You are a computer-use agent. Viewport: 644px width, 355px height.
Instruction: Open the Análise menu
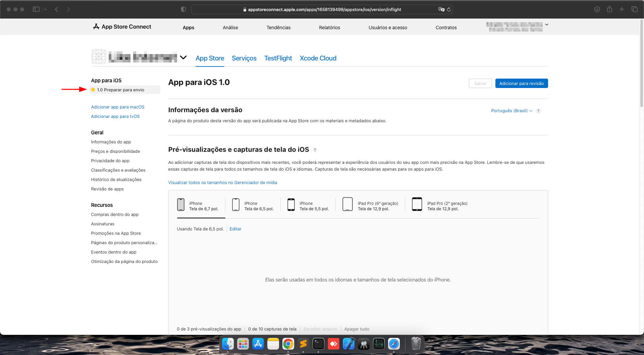230,28
